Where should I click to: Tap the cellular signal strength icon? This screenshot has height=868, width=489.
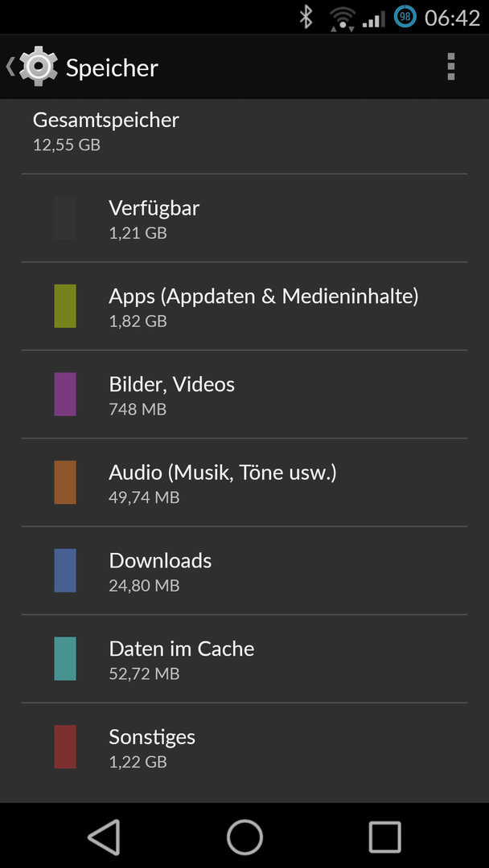374,20
